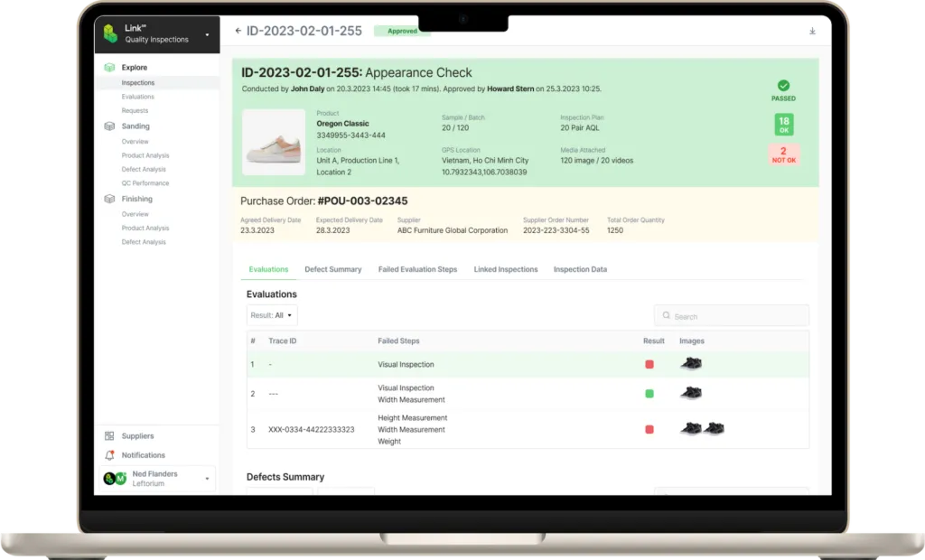925x560 pixels.
Task: Select the Sanding menu heading
Action: 135,126
